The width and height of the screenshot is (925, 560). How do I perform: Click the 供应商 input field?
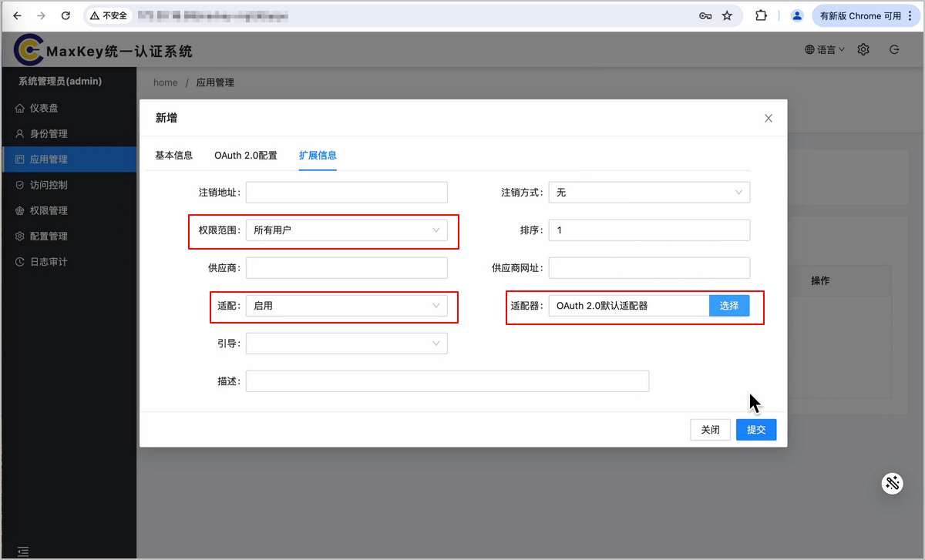pyautogui.click(x=346, y=267)
